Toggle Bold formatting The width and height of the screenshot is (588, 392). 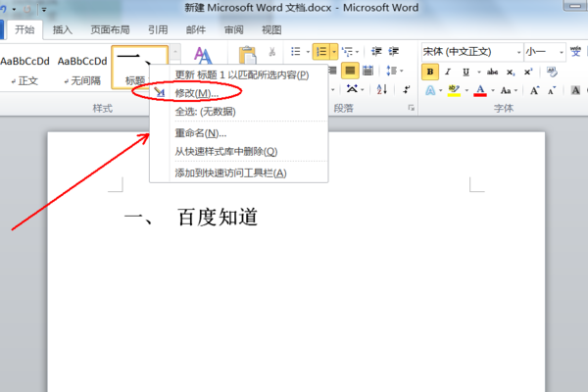(x=430, y=72)
